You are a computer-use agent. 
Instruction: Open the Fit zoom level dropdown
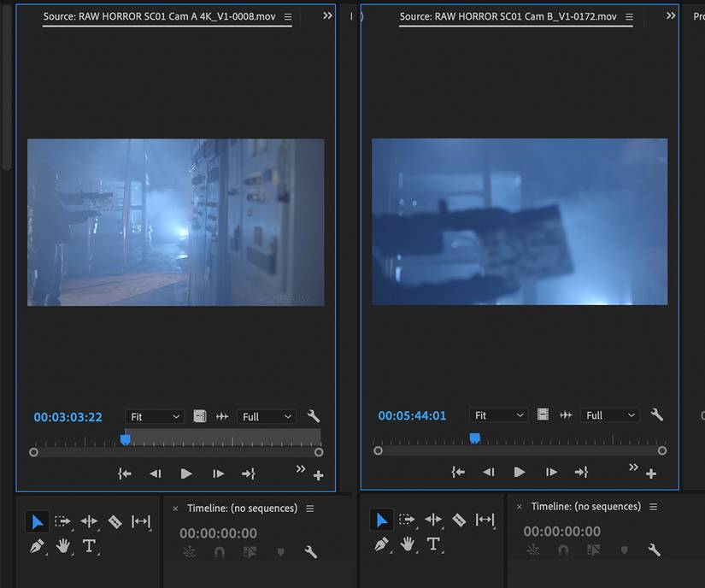pyautogui.click(x=155, y=416)
